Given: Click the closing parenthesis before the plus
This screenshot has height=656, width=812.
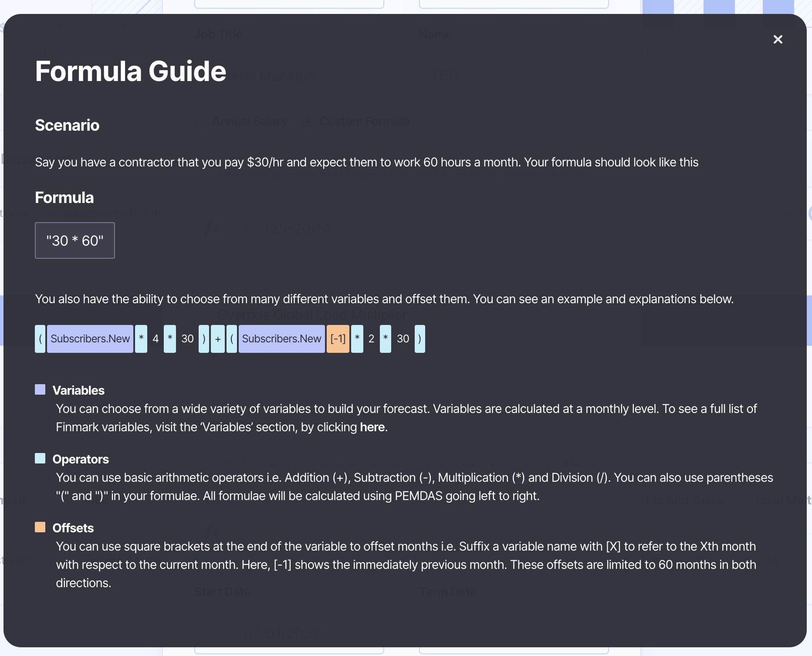Looking at the screenshot, I should coord(204,339).
